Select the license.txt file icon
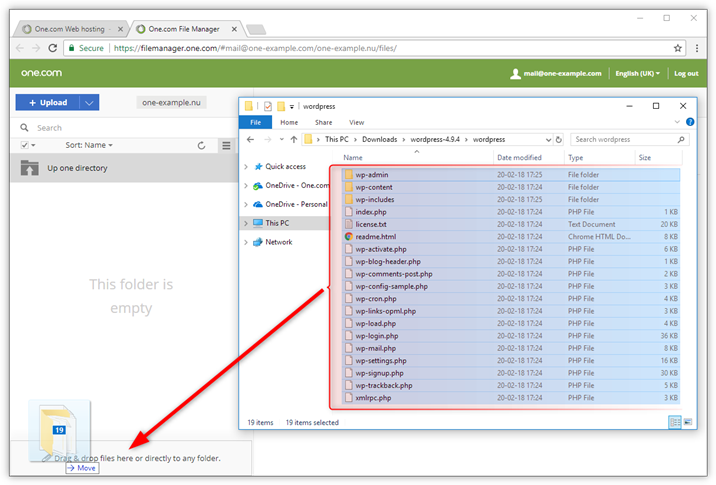This screenshot has width=716, height=485. 349,224
